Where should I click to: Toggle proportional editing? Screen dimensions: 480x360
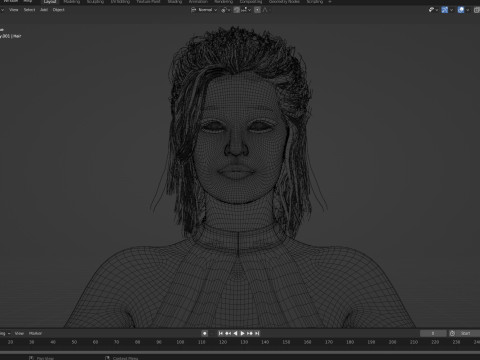tap(257, 10)
